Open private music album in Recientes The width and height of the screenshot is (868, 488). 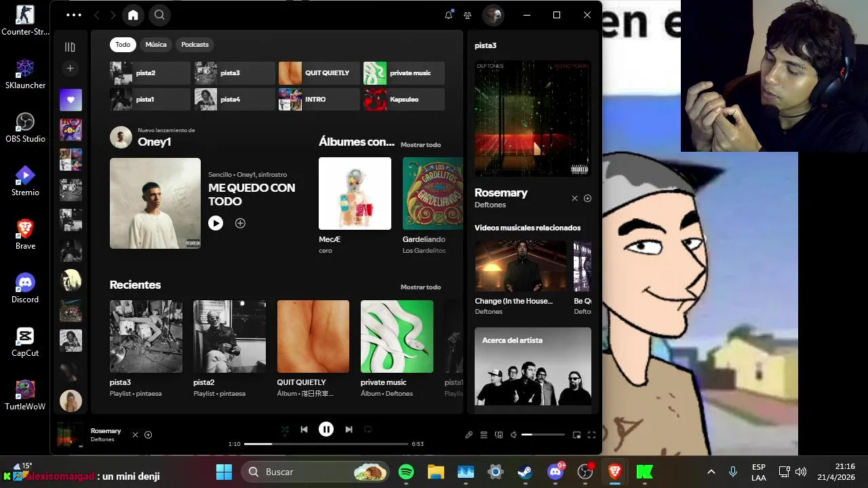(397, 349)
